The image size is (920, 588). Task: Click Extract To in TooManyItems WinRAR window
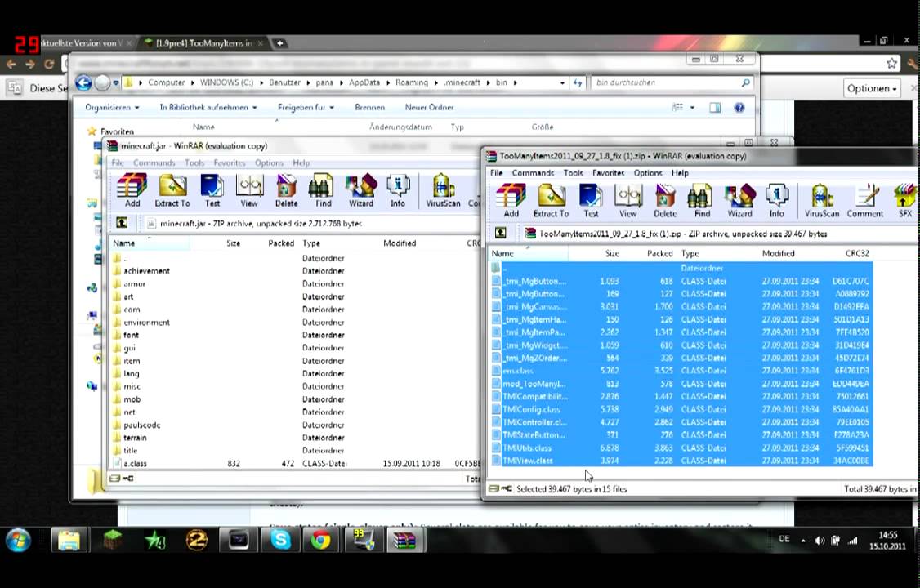[x=551, y=201]
